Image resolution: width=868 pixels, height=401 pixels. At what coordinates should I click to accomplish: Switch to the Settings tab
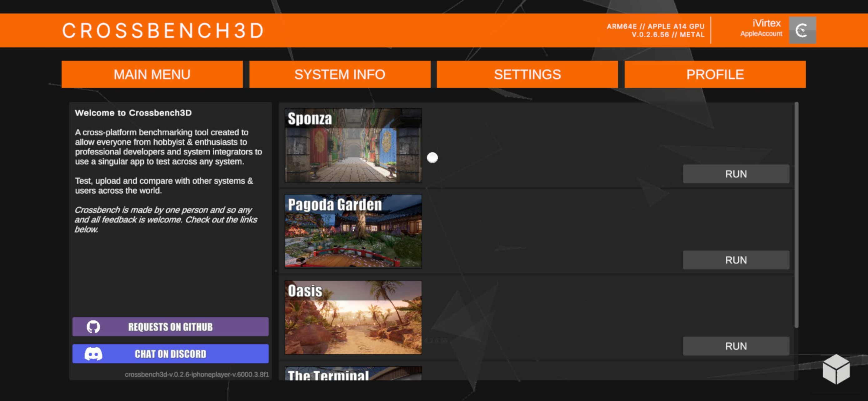point(527,74)
